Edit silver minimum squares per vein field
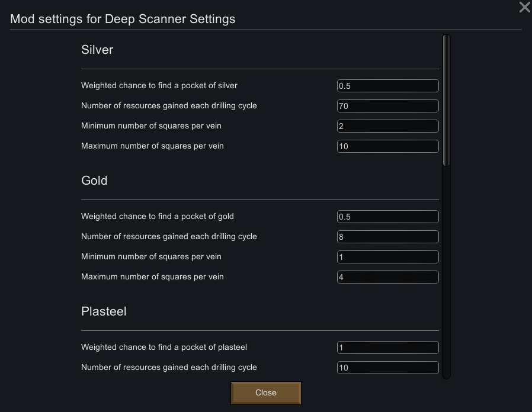The height and width of the screenshot is (412, 532). coord(387,126)
